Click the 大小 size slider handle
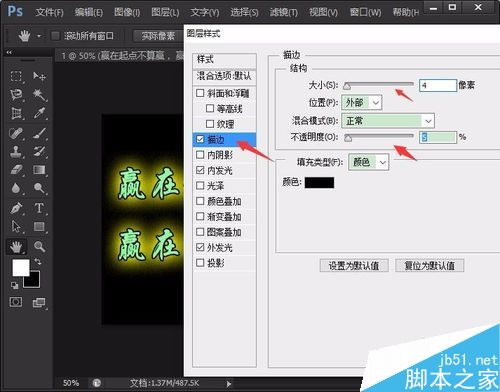 347,87
